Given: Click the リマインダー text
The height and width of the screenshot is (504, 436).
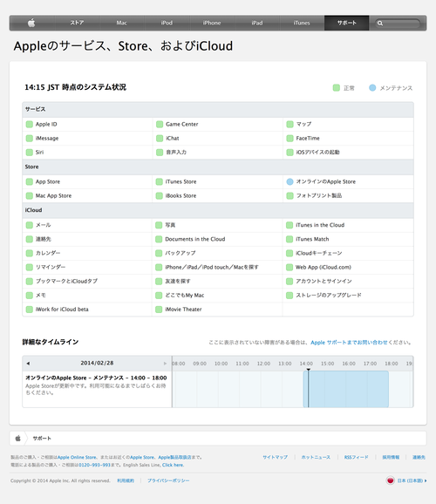Looking at the screenshot, I should [x=51, y=267].
